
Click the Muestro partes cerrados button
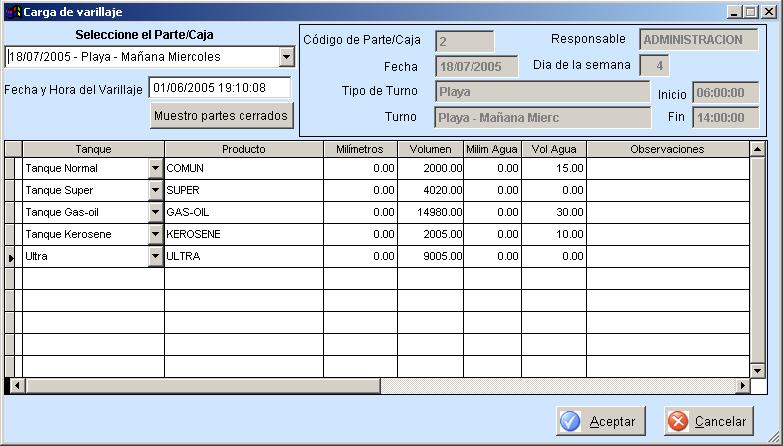[x=221, y=116]
